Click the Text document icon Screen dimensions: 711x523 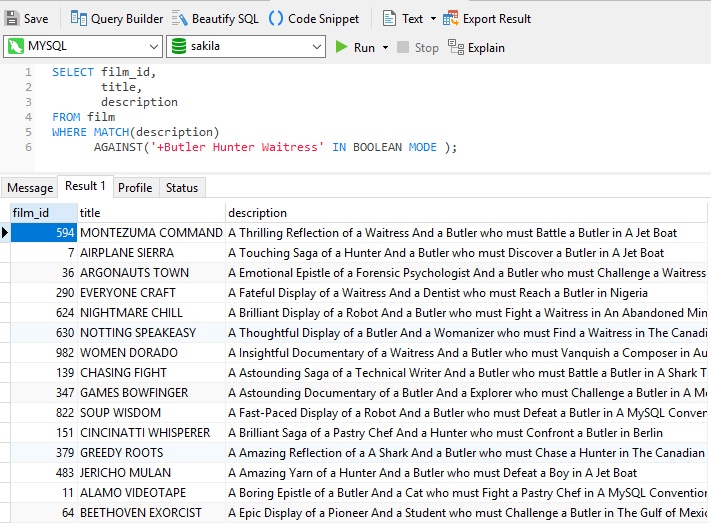coord(389,19)
